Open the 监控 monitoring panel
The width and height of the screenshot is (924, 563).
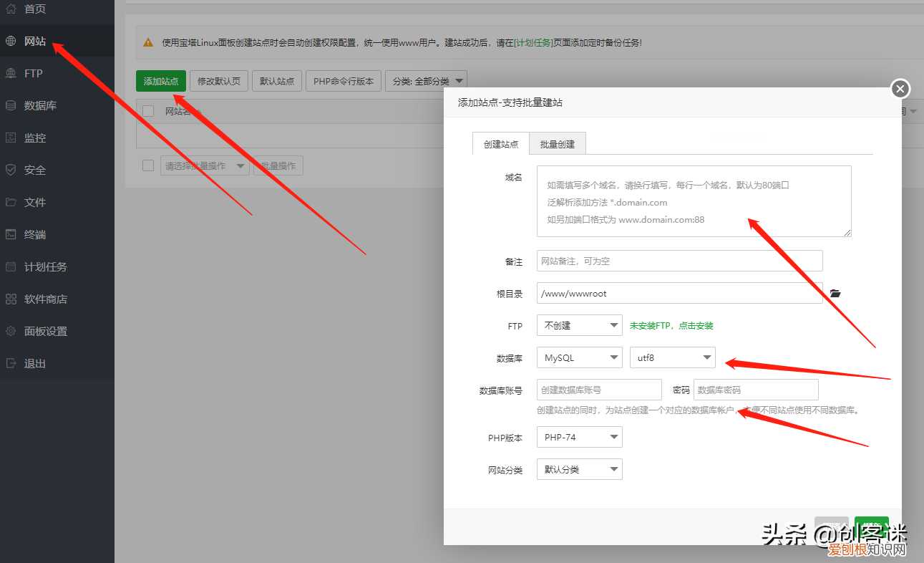click(32, 138)
